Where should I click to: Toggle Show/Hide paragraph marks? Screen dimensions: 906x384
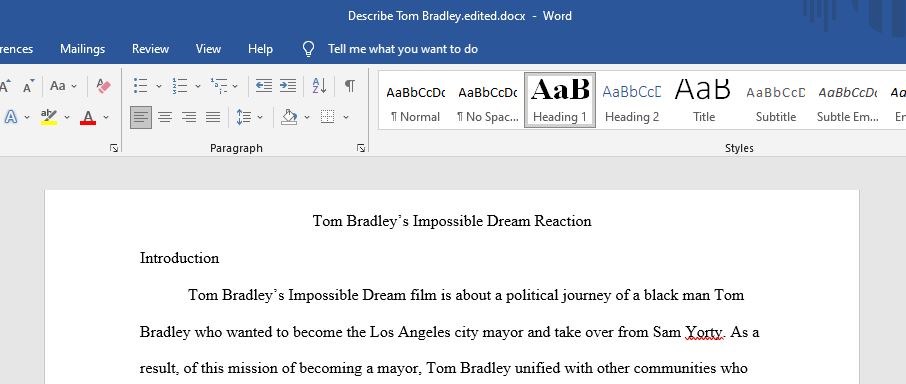350,86
